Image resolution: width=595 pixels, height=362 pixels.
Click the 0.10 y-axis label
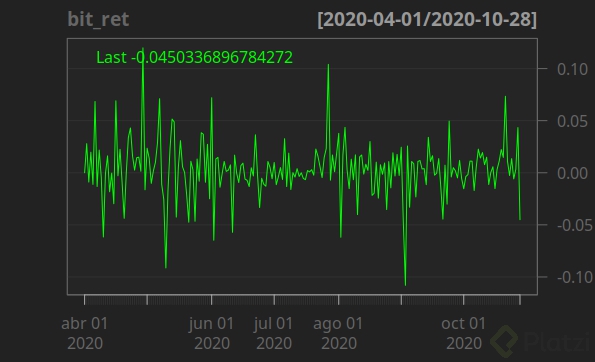click(572, 69)
